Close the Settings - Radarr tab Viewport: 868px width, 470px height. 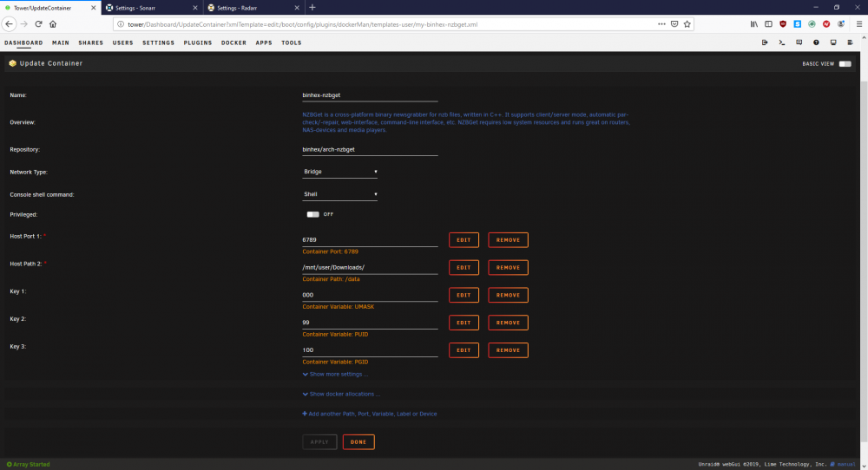tap(297, 8)
